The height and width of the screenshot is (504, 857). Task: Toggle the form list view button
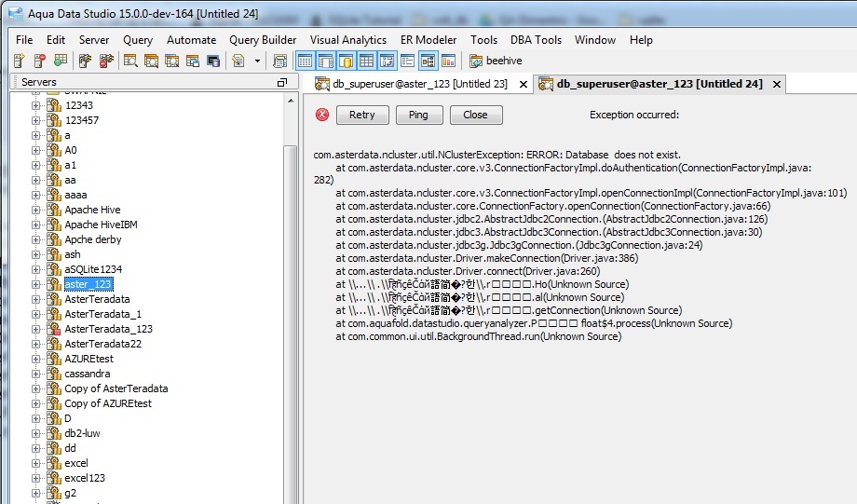(x=407, y=61)
